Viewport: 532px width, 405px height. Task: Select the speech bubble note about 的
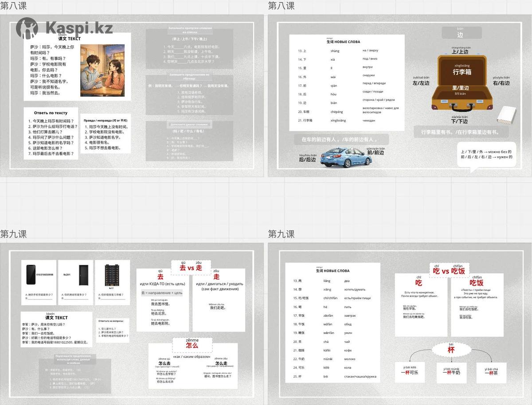pyautogui.click(x=486, y=154)
